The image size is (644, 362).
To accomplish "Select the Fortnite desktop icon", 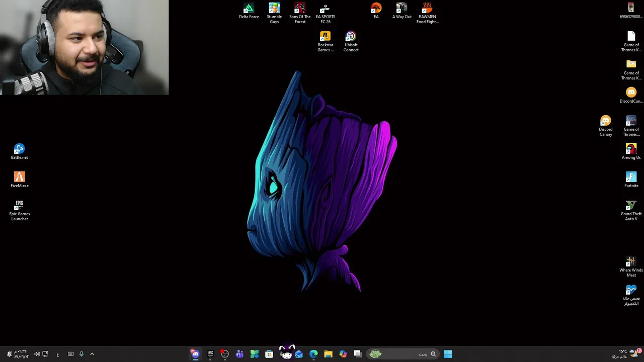I will point(631,179).
